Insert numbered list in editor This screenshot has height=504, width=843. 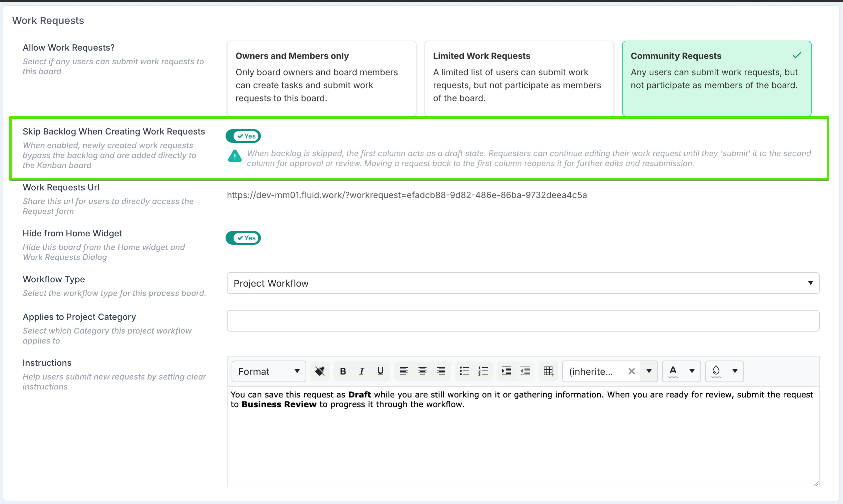coord(483,371)
